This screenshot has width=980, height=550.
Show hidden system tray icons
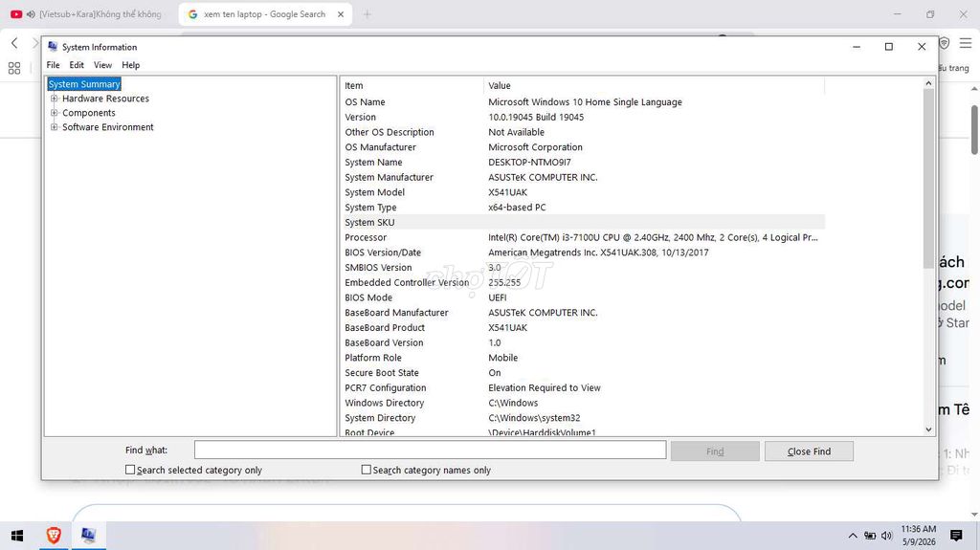[x=853, y=536]
